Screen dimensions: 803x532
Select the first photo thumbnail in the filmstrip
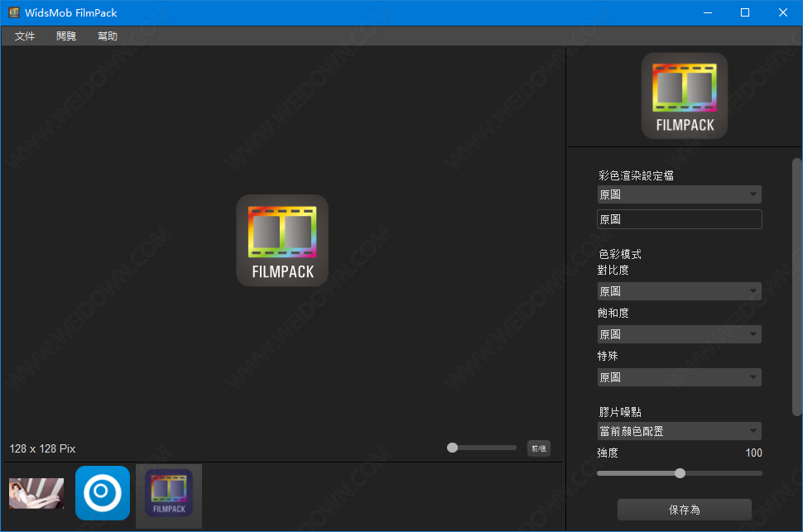[x=36, y=493]
